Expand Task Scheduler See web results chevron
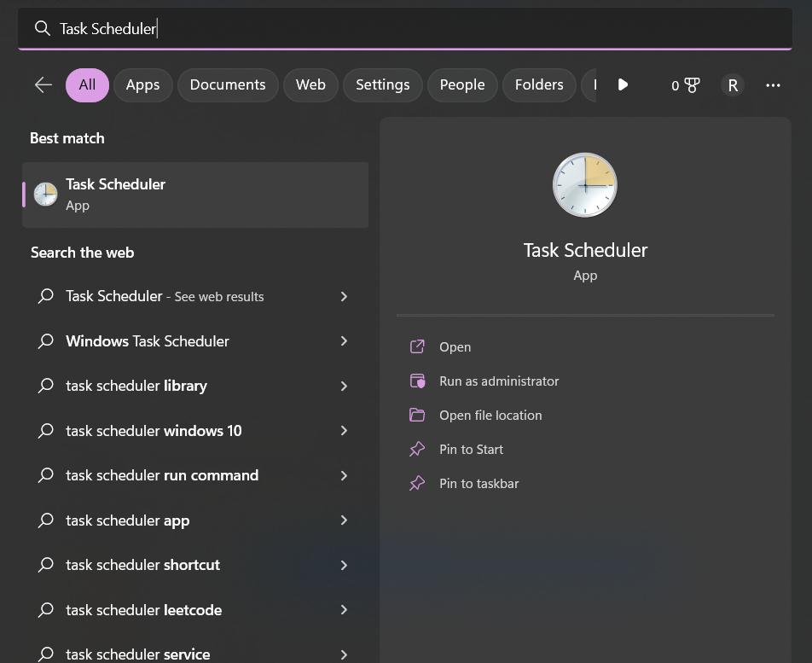The image size is (812, 663). click(x=344, y=296)
